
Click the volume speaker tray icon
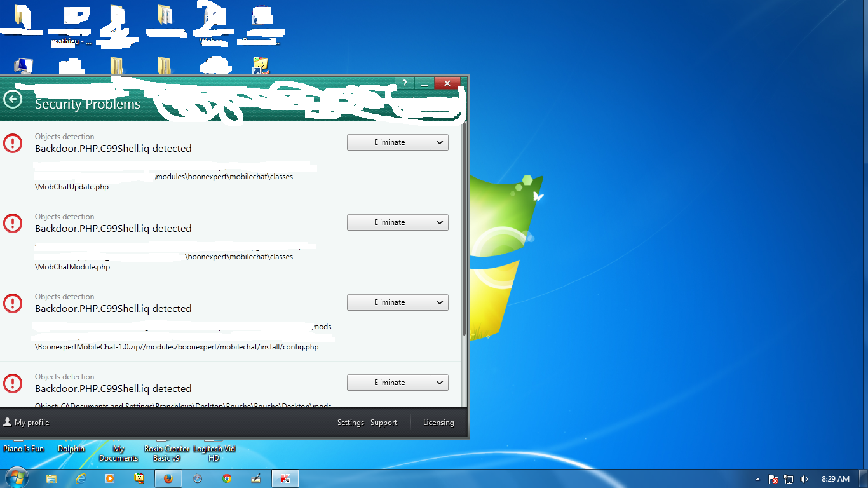pos(804,479)
